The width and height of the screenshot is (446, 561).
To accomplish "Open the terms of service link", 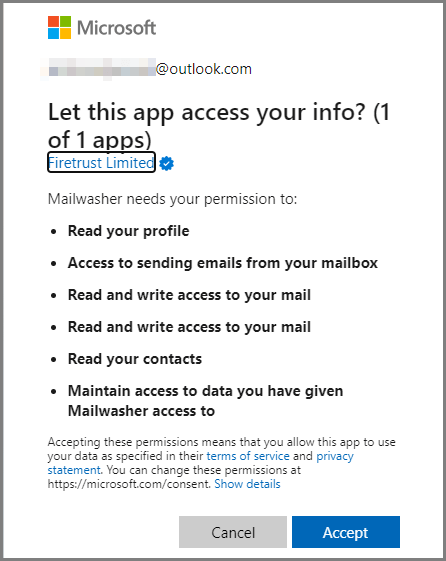I will 248,456.
